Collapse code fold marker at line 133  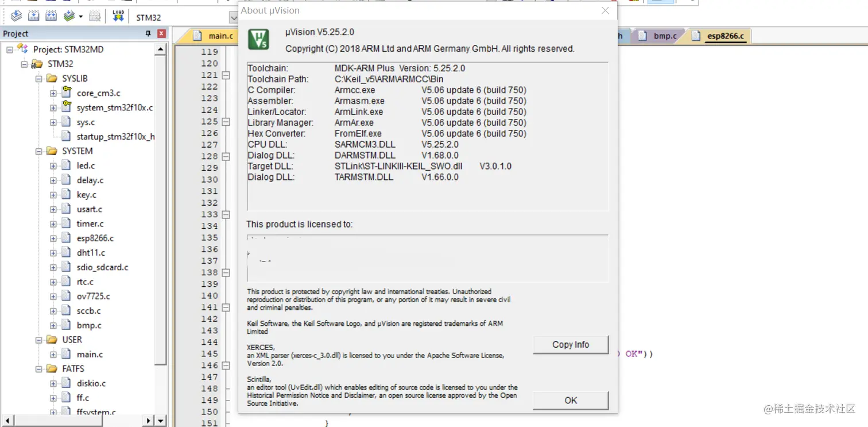point(226,214)
